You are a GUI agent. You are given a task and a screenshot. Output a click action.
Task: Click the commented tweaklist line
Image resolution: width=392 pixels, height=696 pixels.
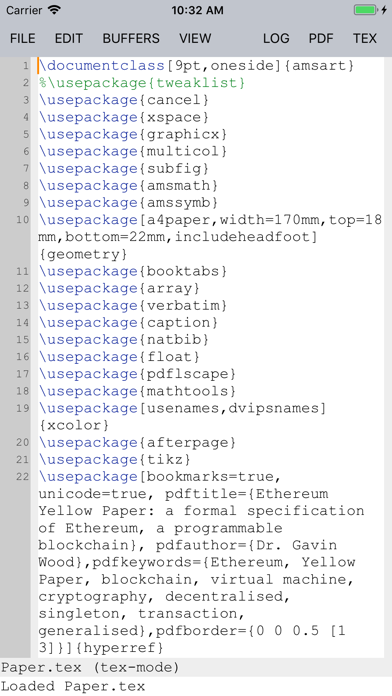(142, 83)
